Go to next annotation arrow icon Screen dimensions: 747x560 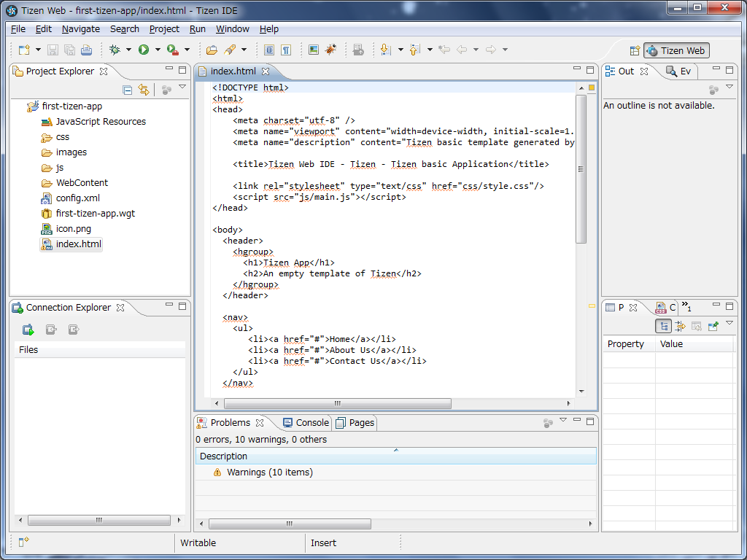pos(386,50)
